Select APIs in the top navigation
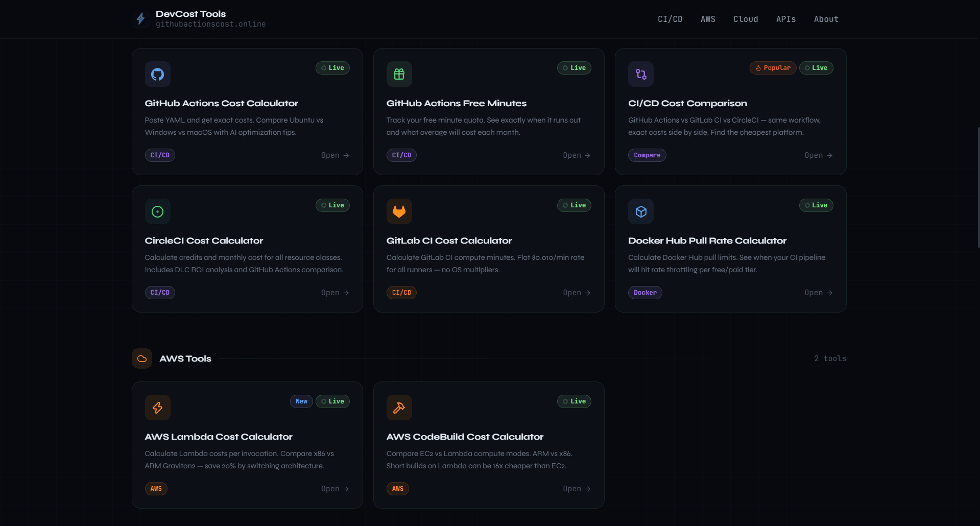 786,19
